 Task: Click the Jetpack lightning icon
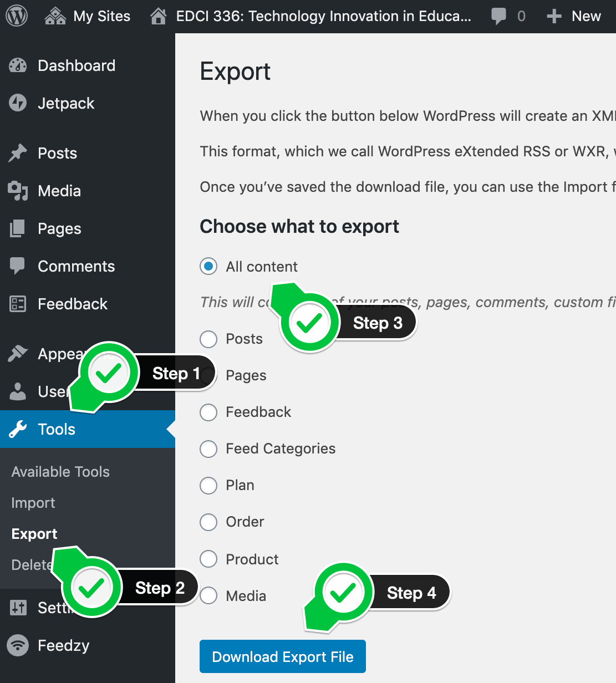tap(18, 103)
